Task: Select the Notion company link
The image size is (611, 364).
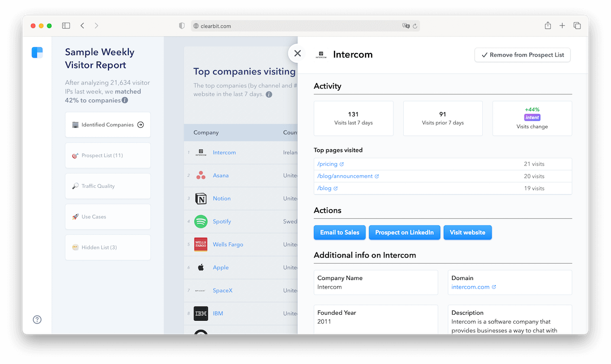Action: [x=221, y=199]
